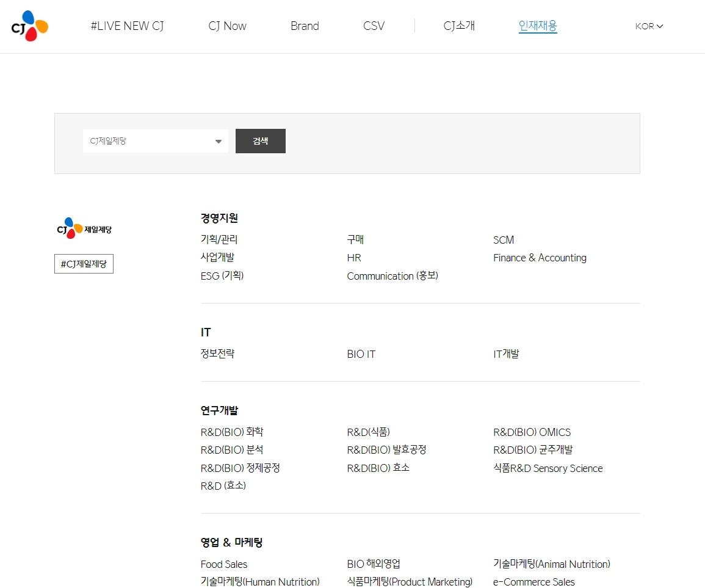Click the CJ제일제당 logo image

click(x=84, y=228)
